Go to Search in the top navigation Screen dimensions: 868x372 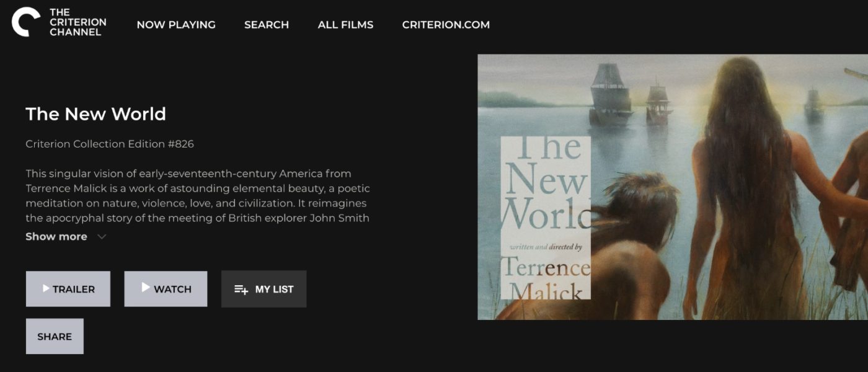(x=266, y=25)
